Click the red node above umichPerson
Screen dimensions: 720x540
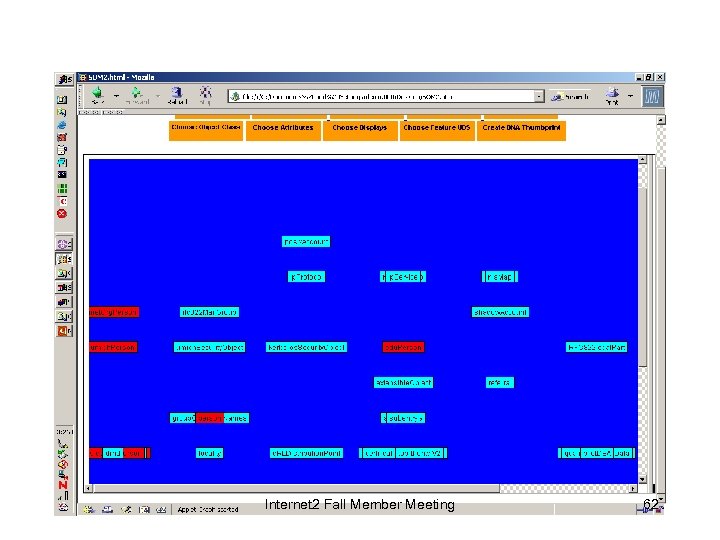(114, 312)
